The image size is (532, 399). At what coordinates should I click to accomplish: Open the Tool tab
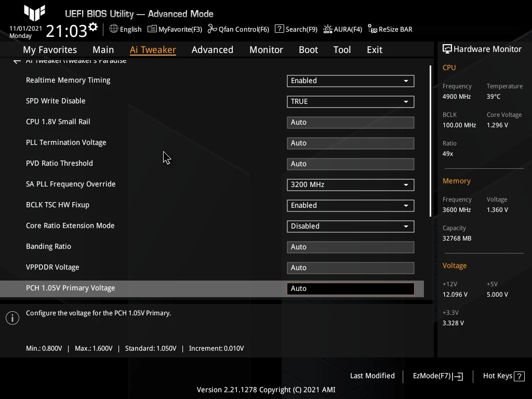tap(342, 50)
